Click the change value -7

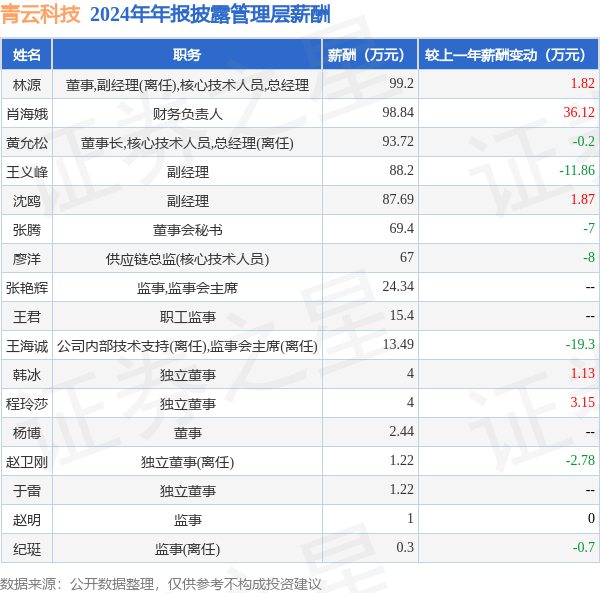click(589, 228)
